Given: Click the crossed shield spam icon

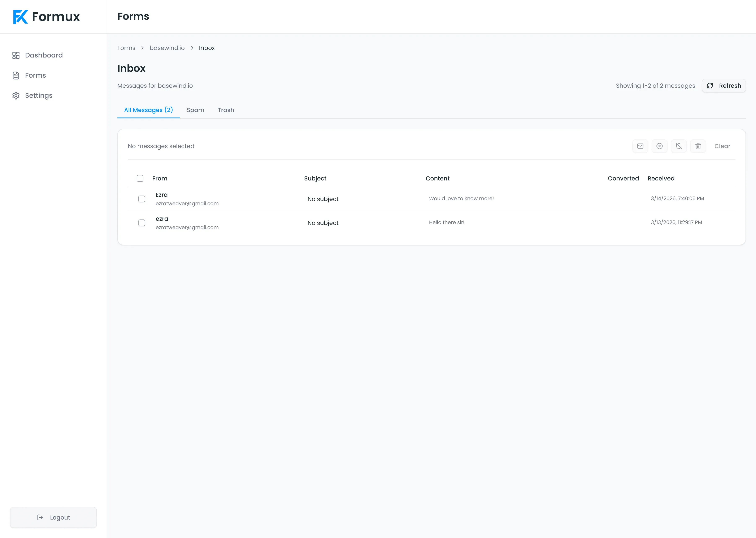Looking at the screenshot, I should 679,146.
